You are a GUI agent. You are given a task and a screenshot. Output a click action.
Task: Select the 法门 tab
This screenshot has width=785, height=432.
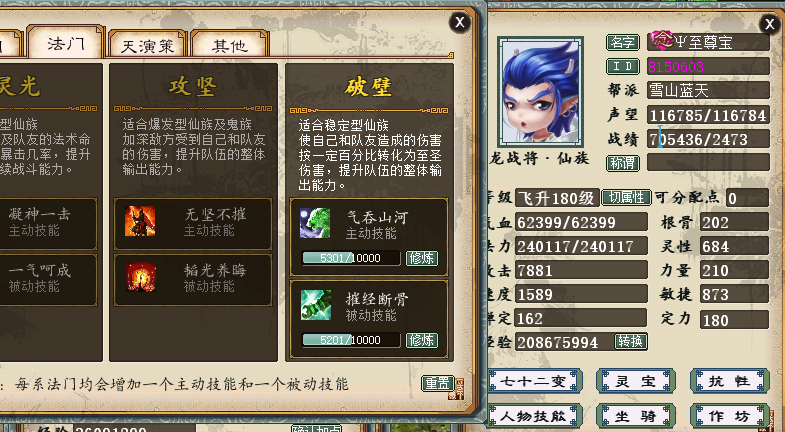pyautogui.click(x=65, y=44)
